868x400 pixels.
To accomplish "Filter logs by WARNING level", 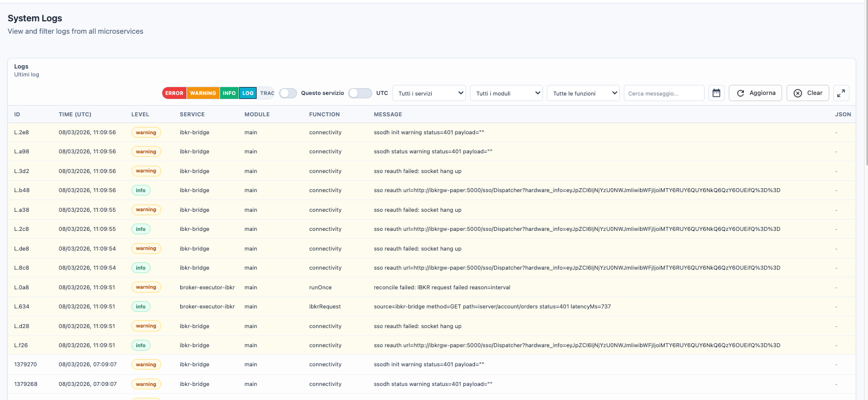I will (x=203, y=93).
